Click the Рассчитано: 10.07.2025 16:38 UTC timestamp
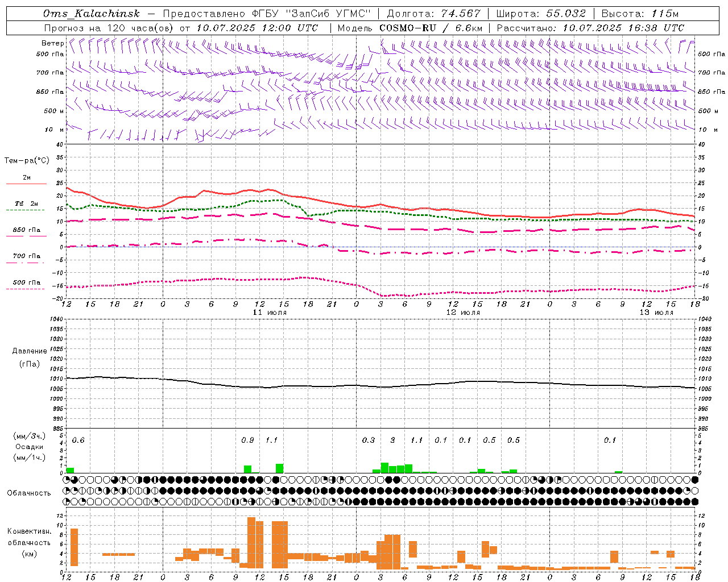728x582 pixels. click(590, 28)
